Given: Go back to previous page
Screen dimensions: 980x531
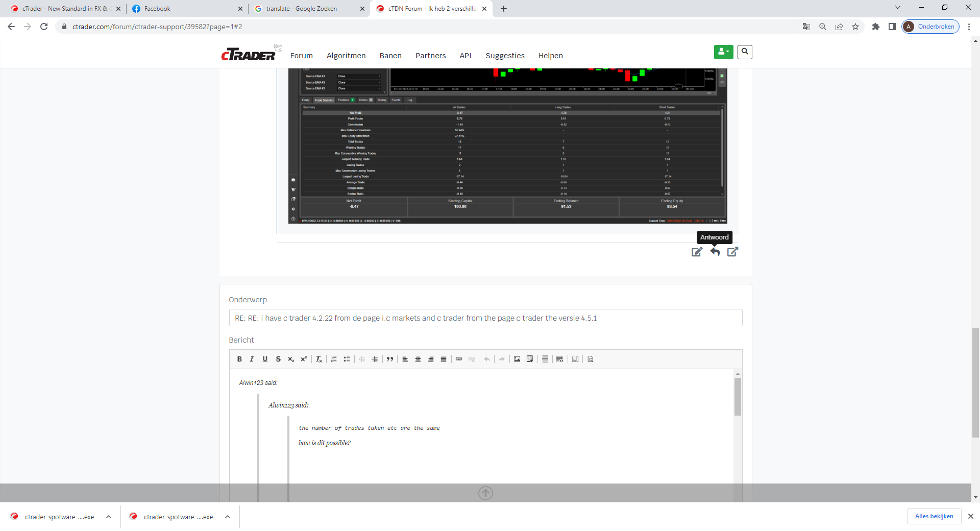Looking at the screenshot, I should 11,27.
